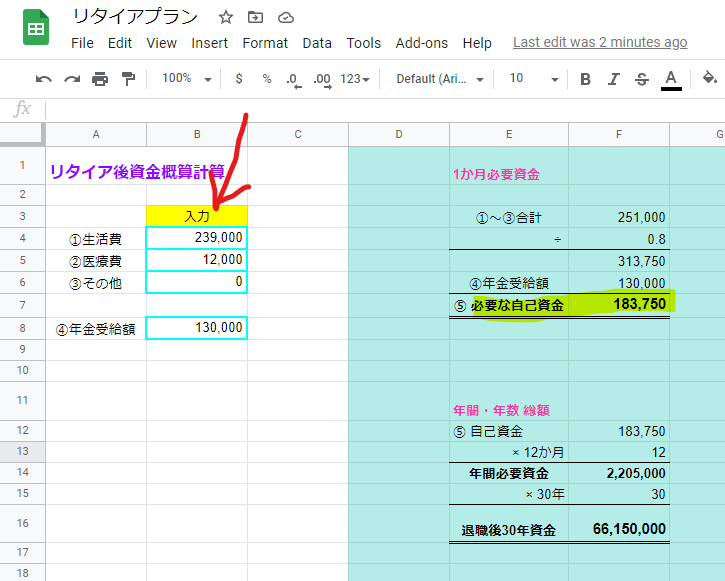Toggle Italic formatting

(x=614, y=79)
